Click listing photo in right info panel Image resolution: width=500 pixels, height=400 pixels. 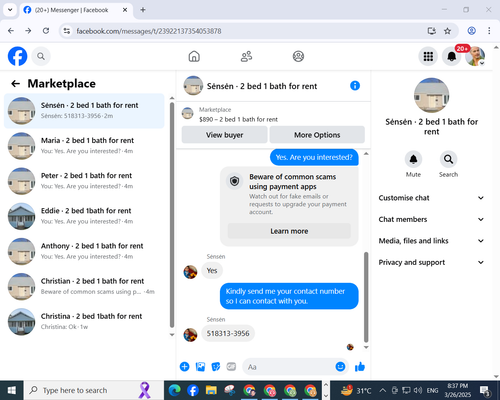(431, 95)
